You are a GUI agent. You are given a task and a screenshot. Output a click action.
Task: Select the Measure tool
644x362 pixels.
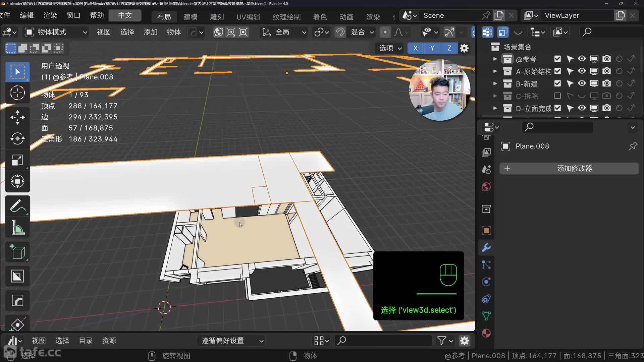coord(17,228)
